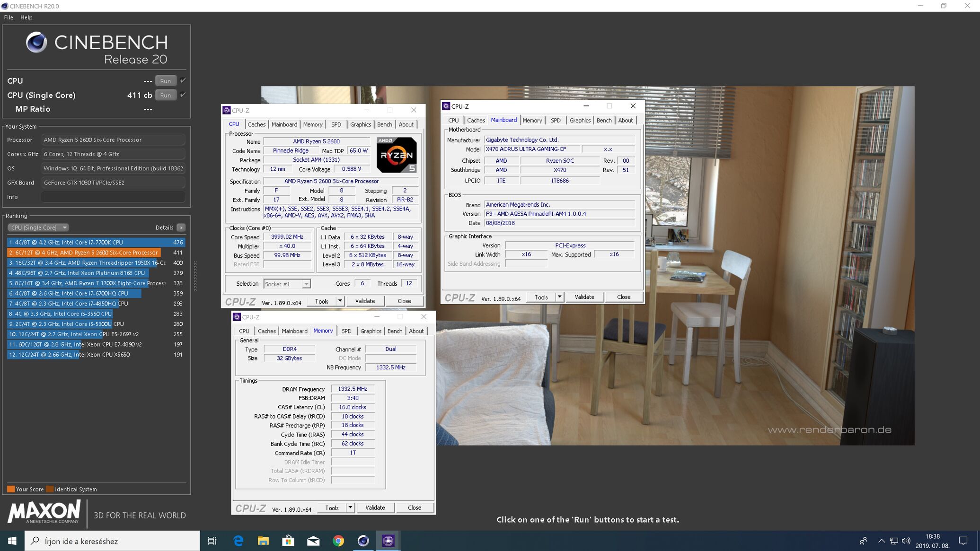Toggle the CPU (Single Core) test checkmark
Viewport: 980px width, 551px height.
pos(183,95)
